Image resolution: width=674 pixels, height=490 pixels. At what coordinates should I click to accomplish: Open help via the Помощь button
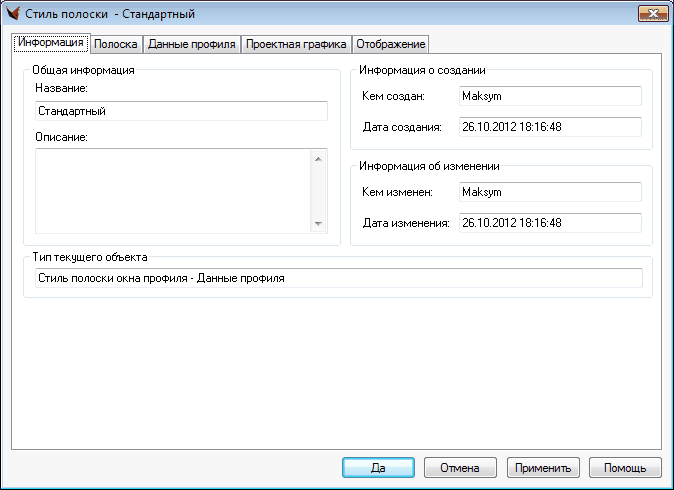[625, 467]
